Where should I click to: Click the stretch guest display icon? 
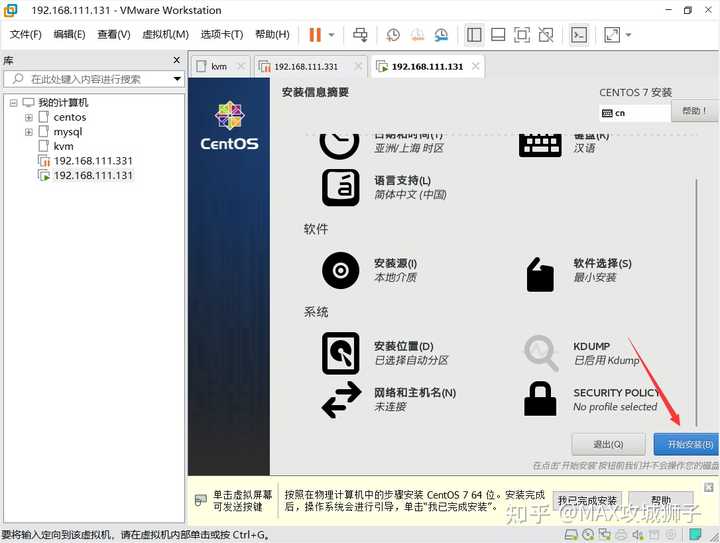[x=612, y=35]
